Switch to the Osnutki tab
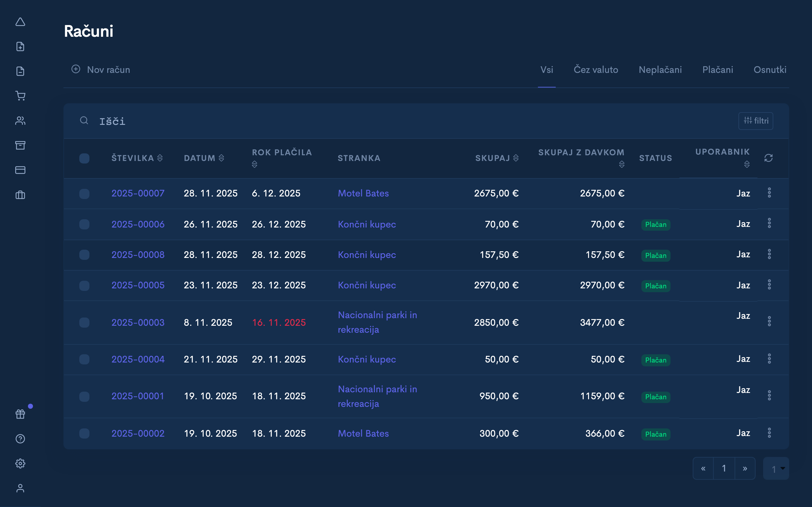The image size is (812, 507). click(770, 70)
